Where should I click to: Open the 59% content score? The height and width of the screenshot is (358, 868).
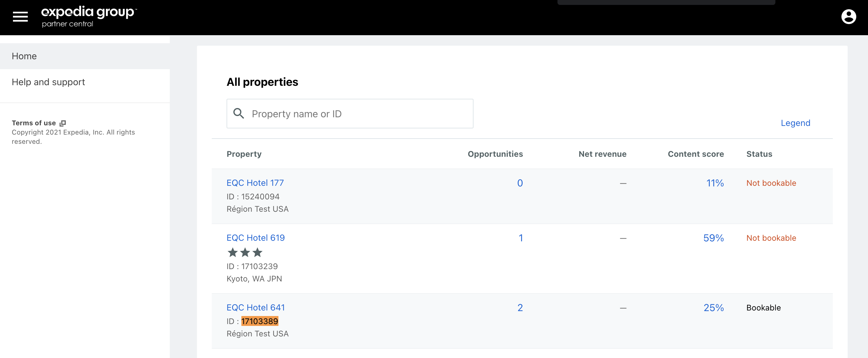tap(713, 238)
